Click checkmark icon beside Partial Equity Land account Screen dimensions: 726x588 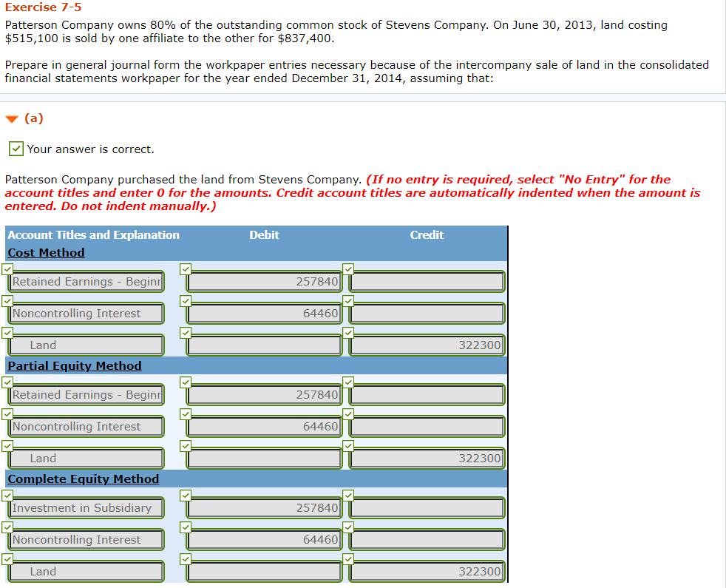pyautogui.click(x=7, y=446)
